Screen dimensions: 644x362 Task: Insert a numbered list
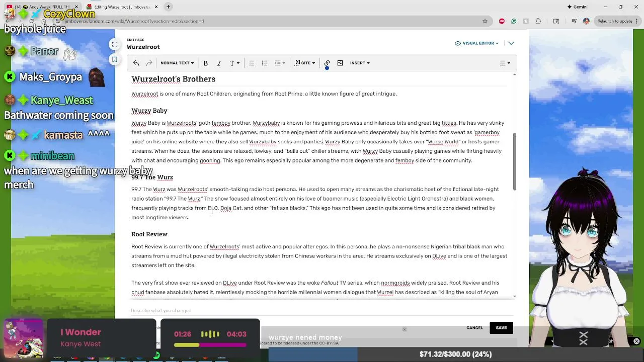(x=265, y=63)
